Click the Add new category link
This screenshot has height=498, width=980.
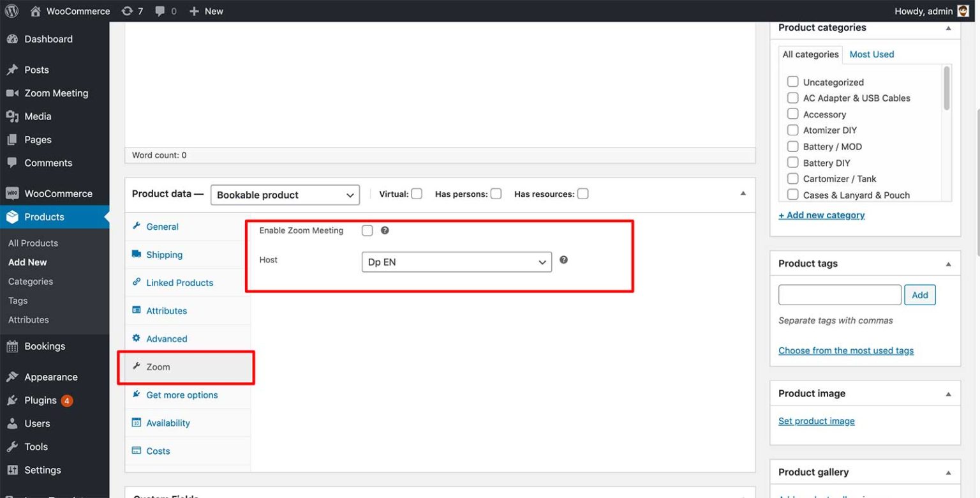click(821, 215)
